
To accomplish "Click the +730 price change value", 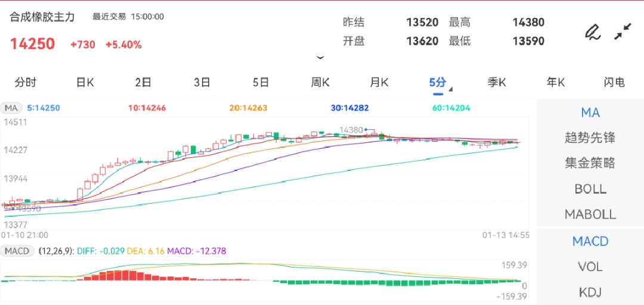I will click(82, 45).
